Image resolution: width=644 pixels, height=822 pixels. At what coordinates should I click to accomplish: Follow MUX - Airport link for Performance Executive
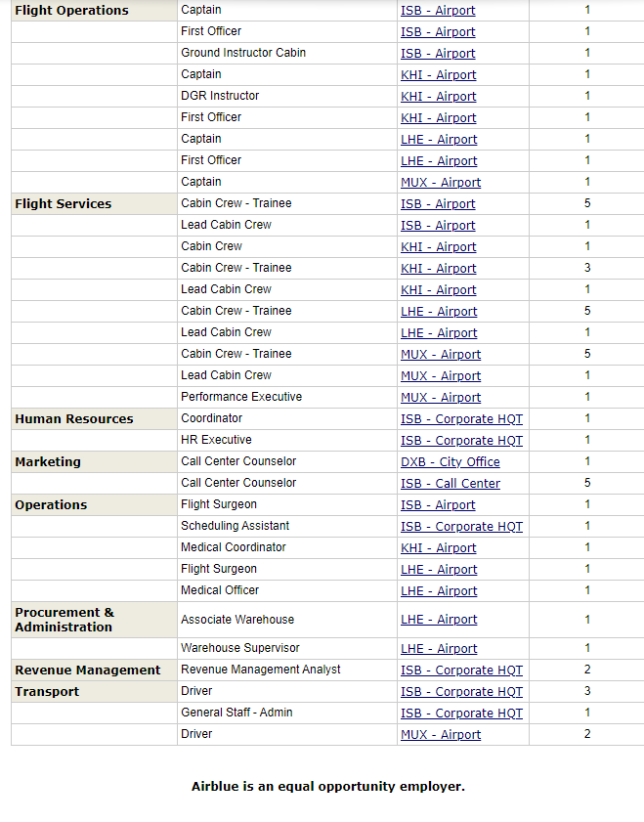[441, 398]
